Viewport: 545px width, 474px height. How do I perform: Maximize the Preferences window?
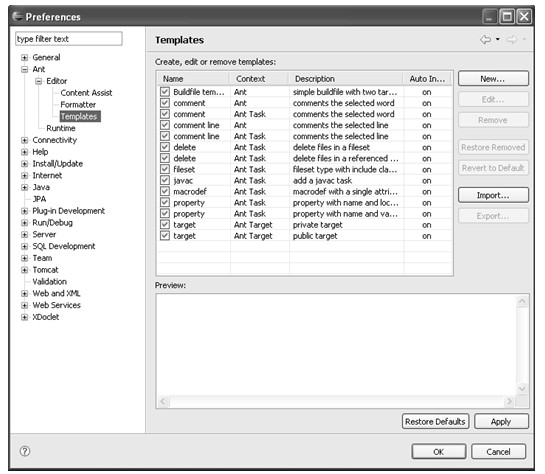point(507,16)
